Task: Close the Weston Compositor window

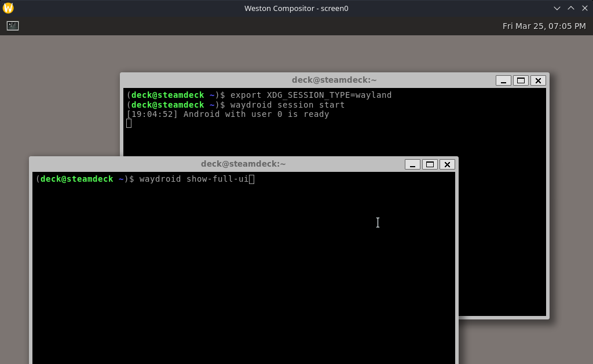Action: point(585,8)
